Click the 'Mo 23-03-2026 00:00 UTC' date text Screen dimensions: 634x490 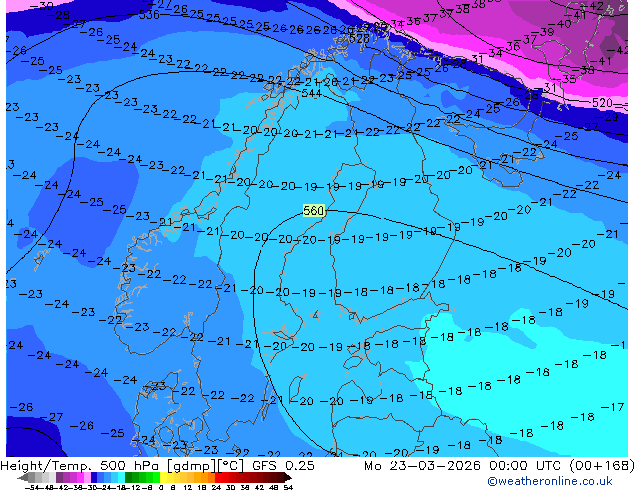tap(465, 466)
